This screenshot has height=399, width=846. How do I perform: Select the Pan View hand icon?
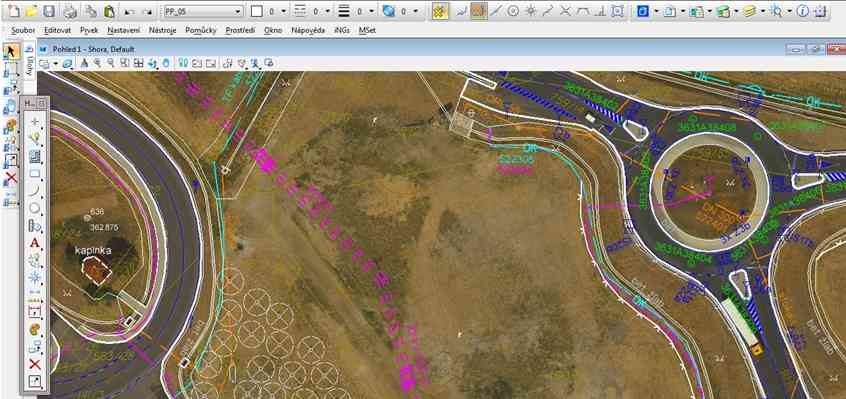pos(166,63)
